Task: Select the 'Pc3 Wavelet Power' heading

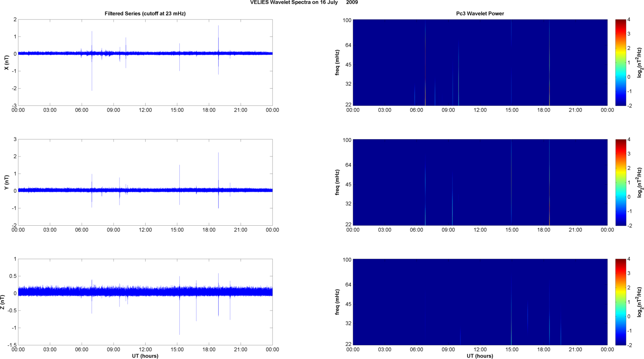Action: click(480, 13)
